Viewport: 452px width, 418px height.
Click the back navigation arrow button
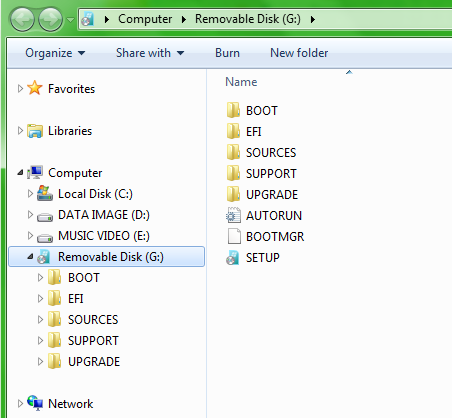22,20
